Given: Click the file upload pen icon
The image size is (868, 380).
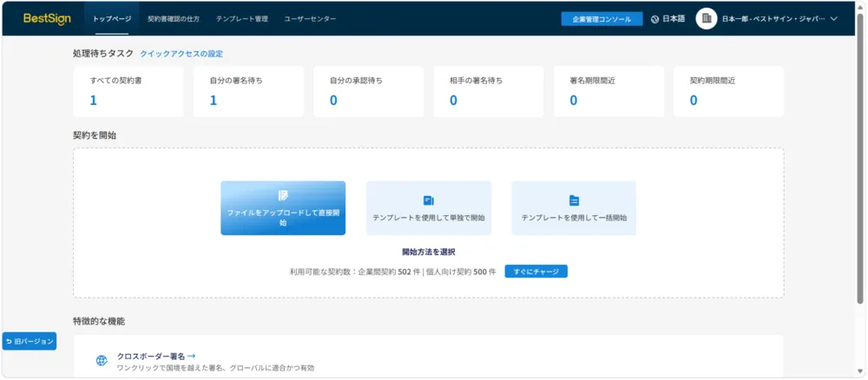Looking at the screenshot, I should coord(283,195).
